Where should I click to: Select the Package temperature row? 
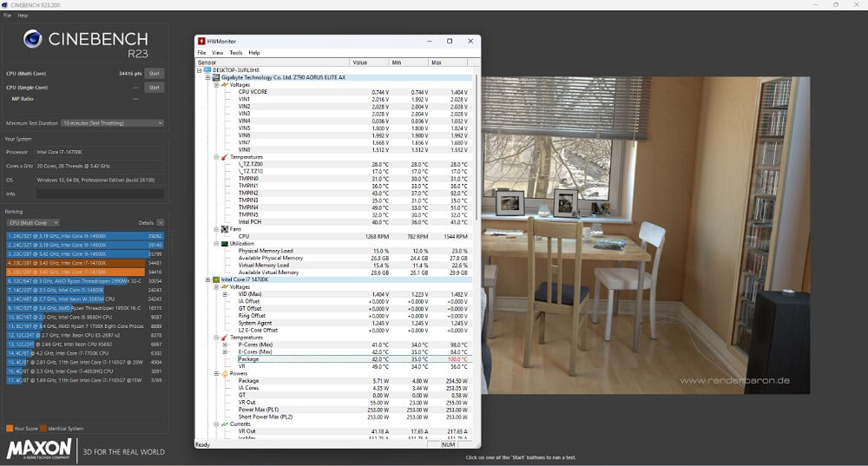(x=248, y=359)
